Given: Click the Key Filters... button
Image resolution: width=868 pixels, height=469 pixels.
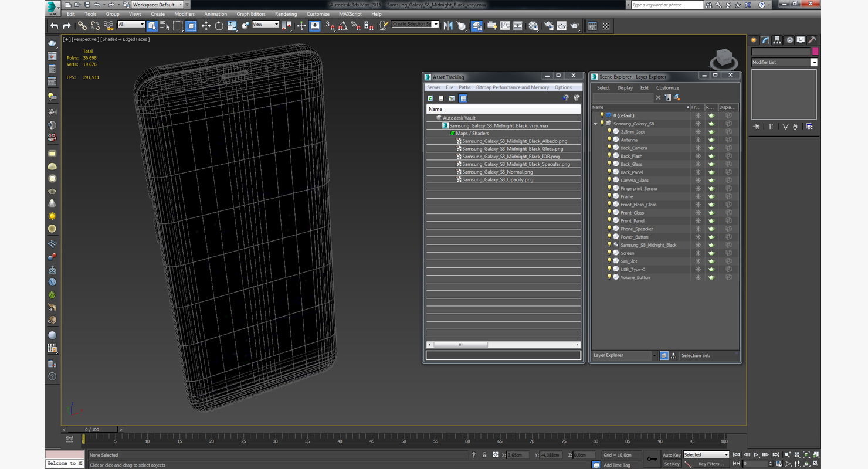Looking at the screenshot, I should 711,464.
